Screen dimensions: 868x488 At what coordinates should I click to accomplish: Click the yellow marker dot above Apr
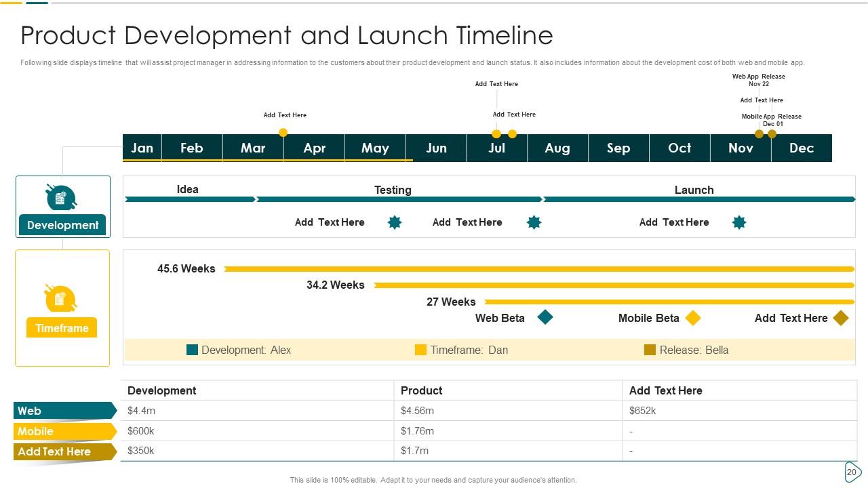click(283, 133)
